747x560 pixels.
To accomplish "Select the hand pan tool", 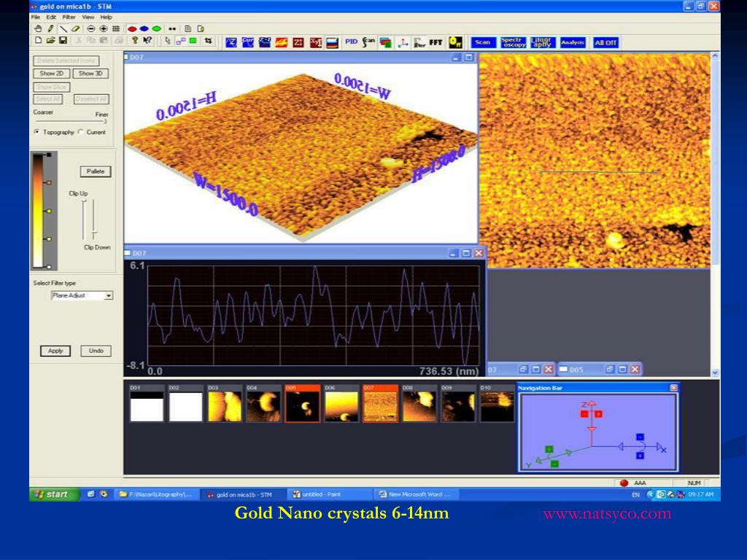I will click(38, 28).
